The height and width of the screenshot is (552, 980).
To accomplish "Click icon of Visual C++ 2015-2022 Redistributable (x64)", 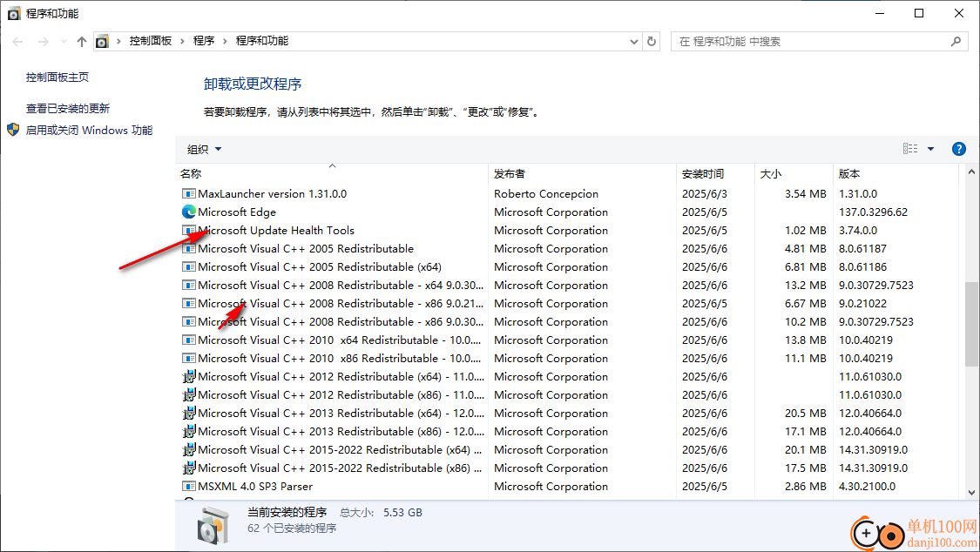I will point(189,449).
